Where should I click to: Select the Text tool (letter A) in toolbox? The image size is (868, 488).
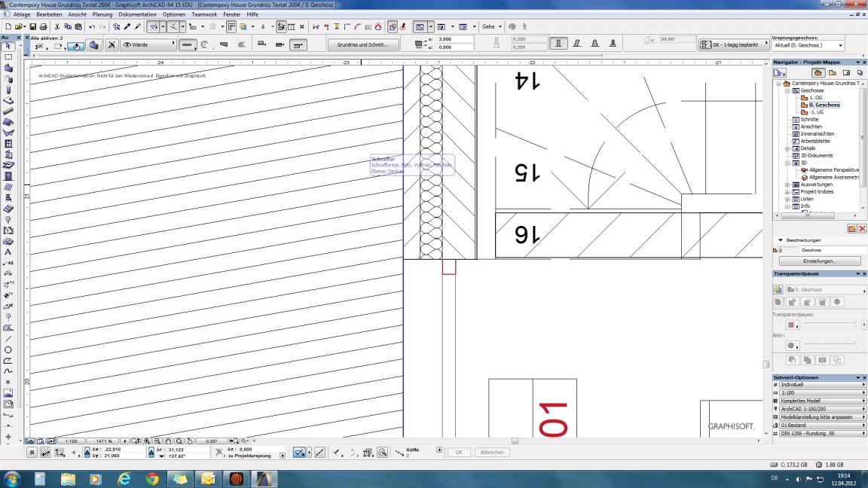pos(8,252)
